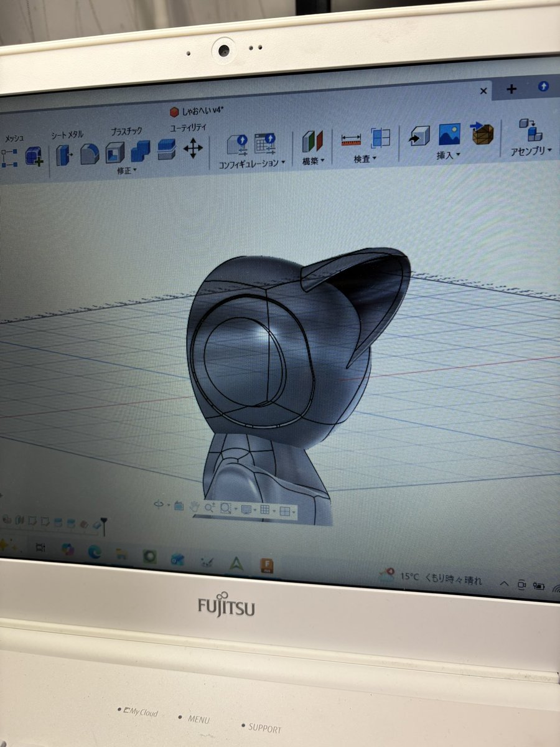Launch Microsoft Edge from the taskbar
The width and height of the screenshot is (560, 747).
point(94,552)
